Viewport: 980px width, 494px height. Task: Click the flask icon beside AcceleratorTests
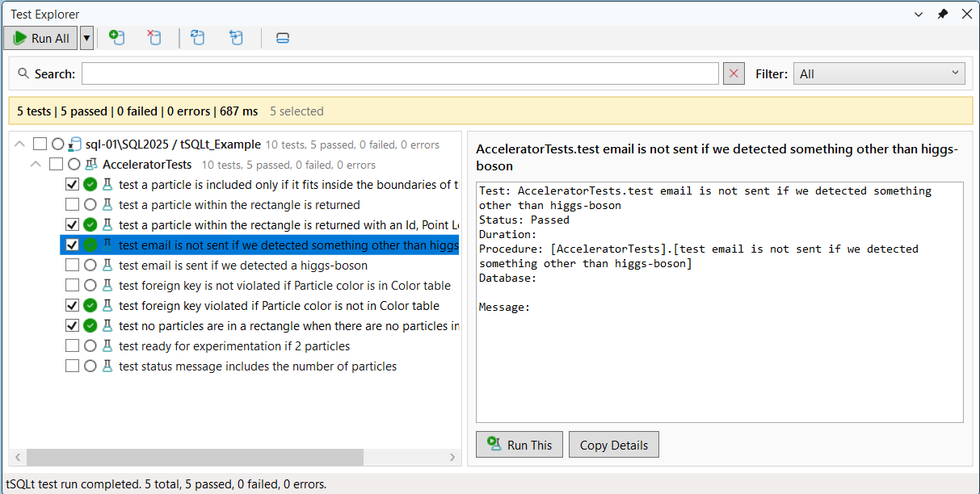(91, 165)
